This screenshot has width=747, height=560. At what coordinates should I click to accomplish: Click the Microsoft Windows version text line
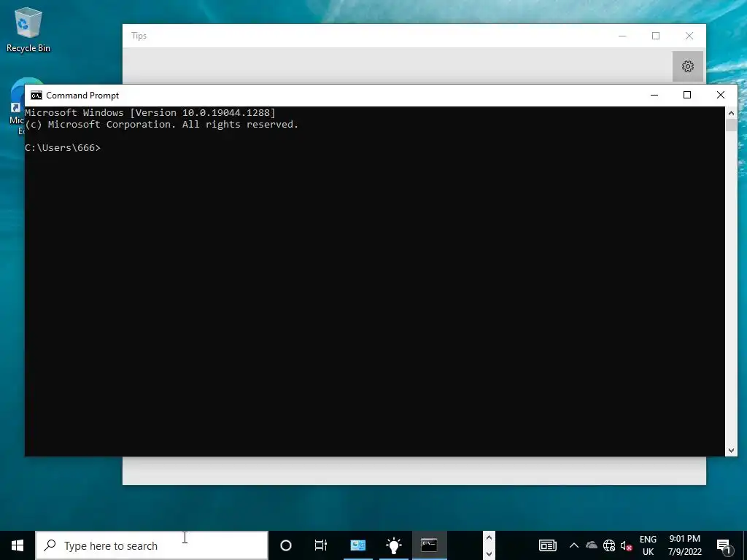tap(150, 113)
